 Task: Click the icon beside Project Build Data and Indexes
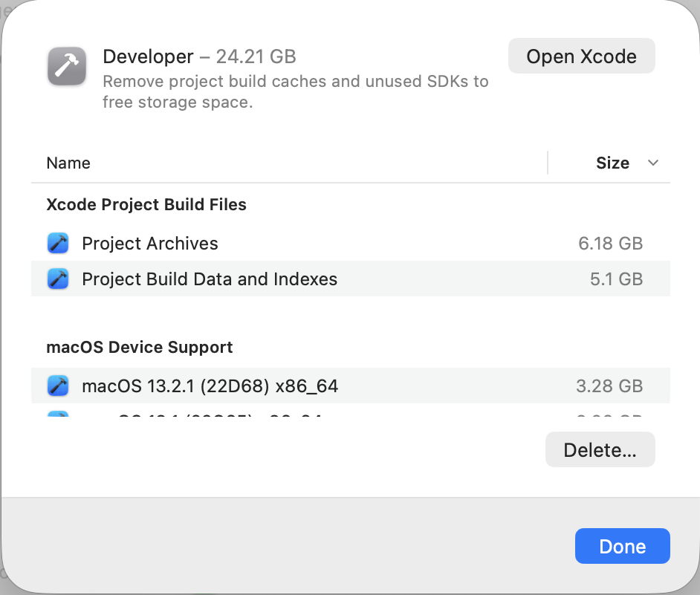click(x=58, y=279)
